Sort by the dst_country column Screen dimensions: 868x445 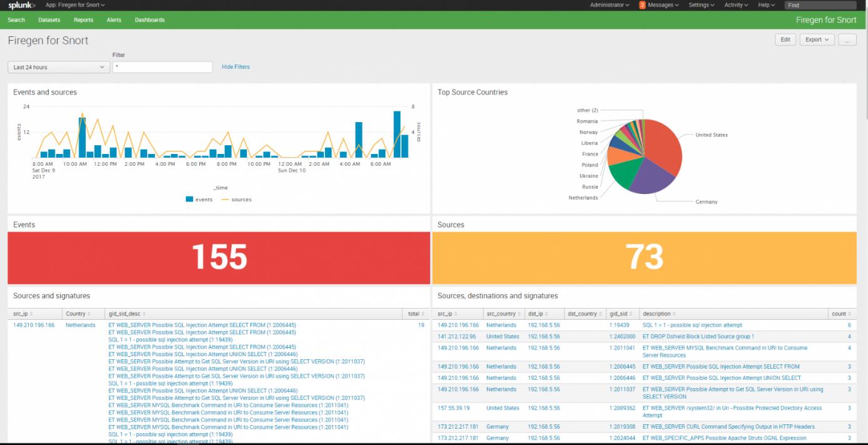click(x=585, y=314)
